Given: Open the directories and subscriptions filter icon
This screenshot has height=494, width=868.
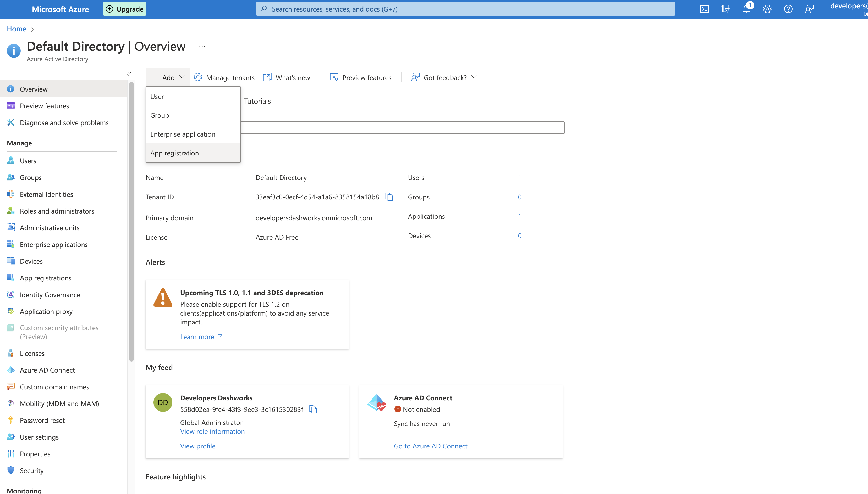Looking at the screenshot, I should (725, 9).
